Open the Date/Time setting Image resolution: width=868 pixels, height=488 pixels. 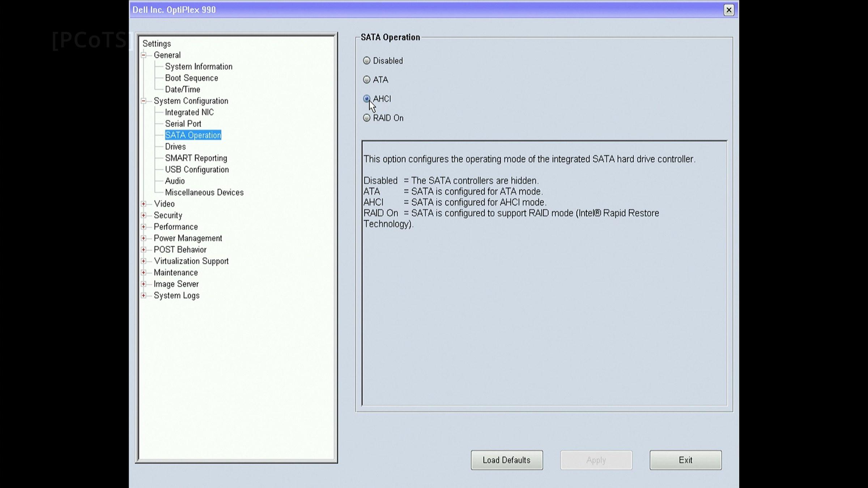pyautogui.click(x=182, y=89)
